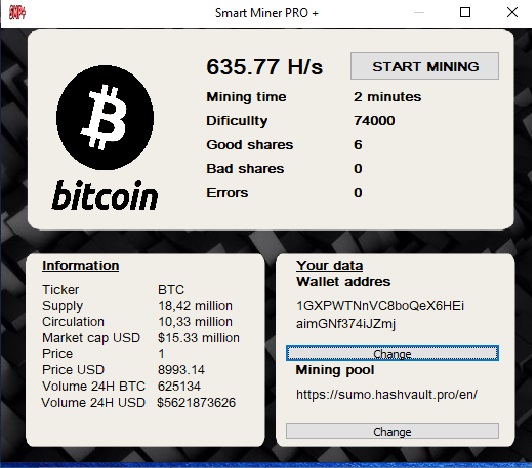The width and height of the screenshot is (532, 468).
Task: Change the wallet address via its Change button
Action: [392, 353]
